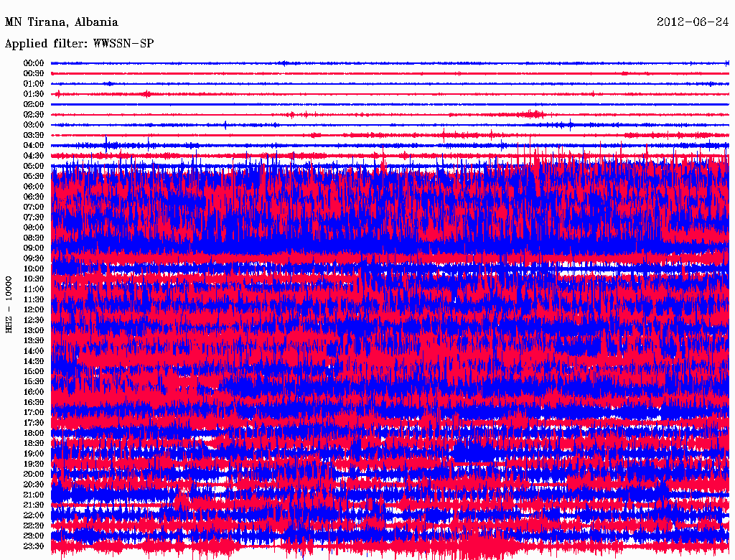Viewport: 735px width, 560px height.
Task: Choose the 10:00 time row label
Action: 34,269
